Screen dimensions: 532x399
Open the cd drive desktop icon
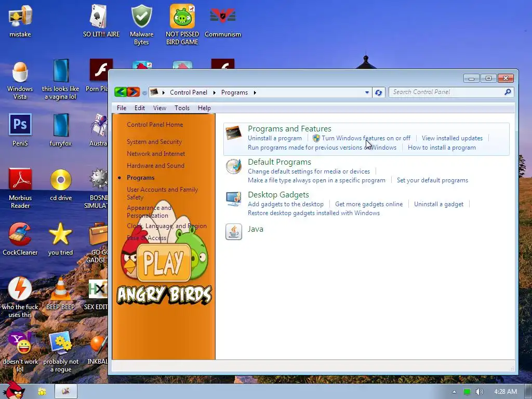pyautogui.click(x=61, y=184)
